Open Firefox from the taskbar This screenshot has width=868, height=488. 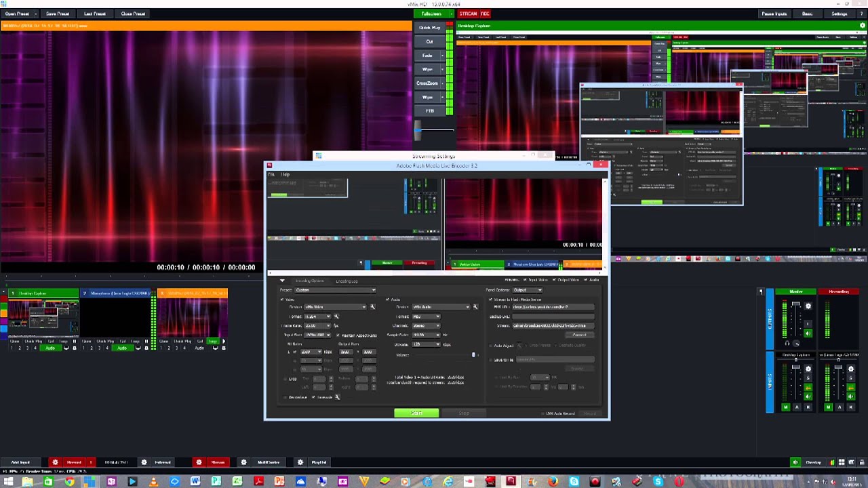[553, 482]
